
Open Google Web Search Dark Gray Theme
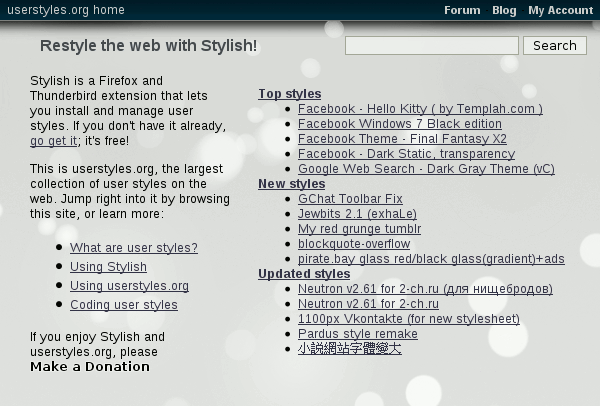(x=426, y=169)
